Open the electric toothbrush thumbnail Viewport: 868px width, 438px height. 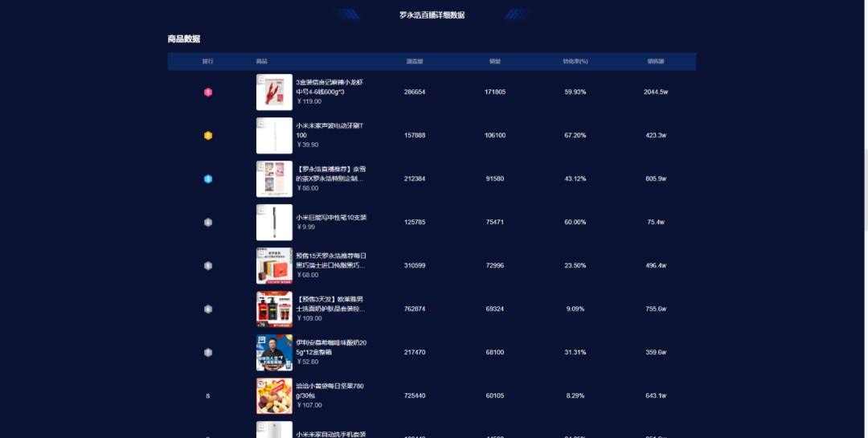[274, 136]
